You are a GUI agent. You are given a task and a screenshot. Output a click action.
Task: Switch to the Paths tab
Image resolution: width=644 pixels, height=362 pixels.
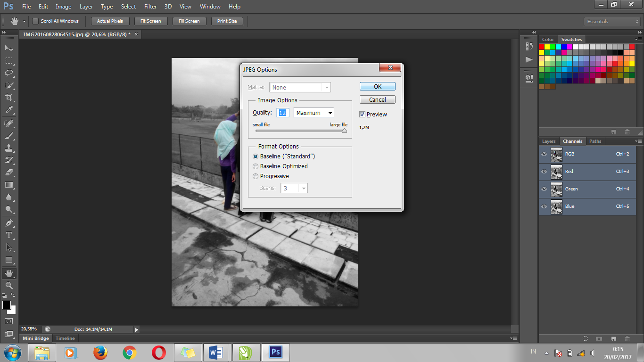(595, 141)
